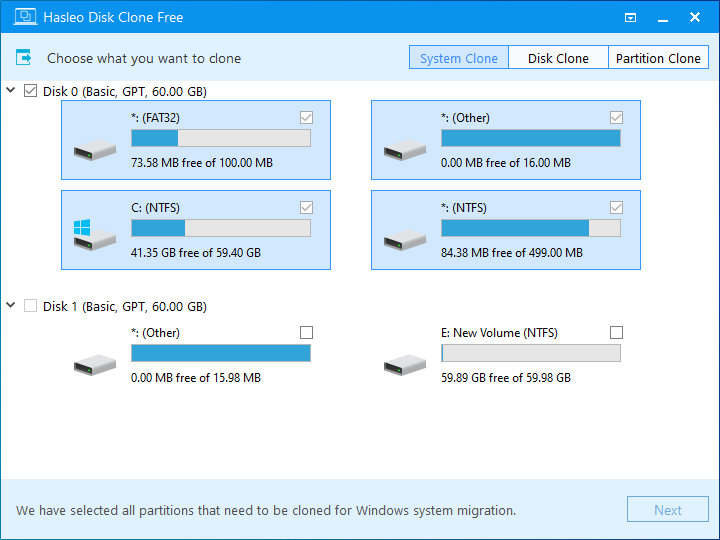Click the Windows drive icon of C: (NTFS)
The width and height of the screenshot is (720, 540).
[95, 235]
